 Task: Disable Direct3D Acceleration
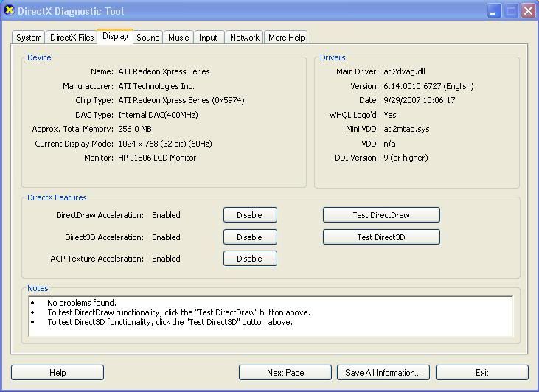coord(250,237)
